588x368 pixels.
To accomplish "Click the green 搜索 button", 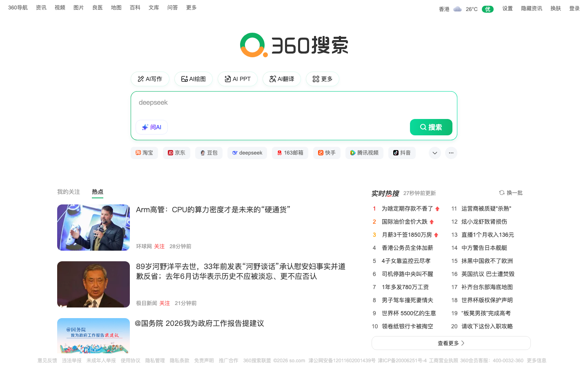I will [431, 127].
